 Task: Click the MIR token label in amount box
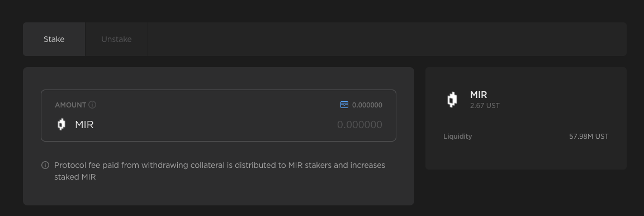pyautogui.click(x=84, y=125)
